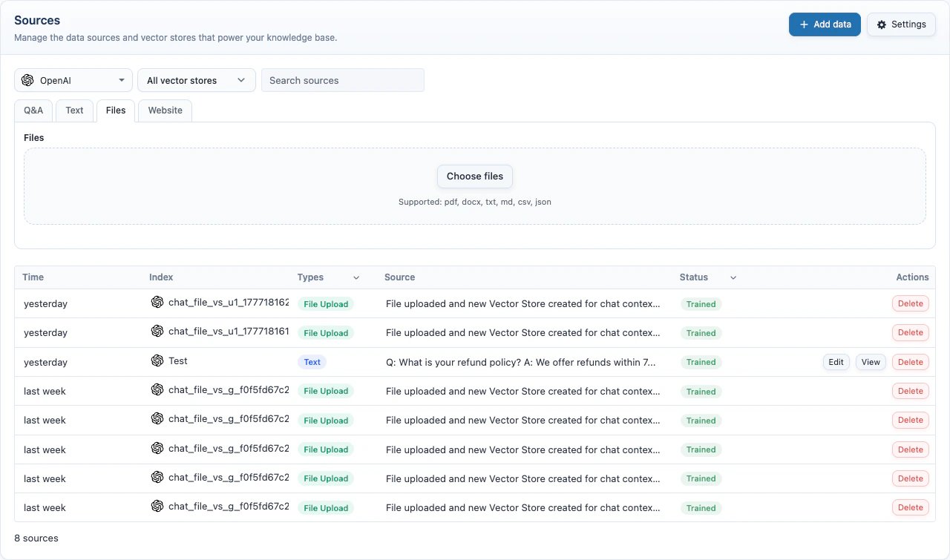
Task: Click the plus icon on the Add data button
Action: pos(803,24)
